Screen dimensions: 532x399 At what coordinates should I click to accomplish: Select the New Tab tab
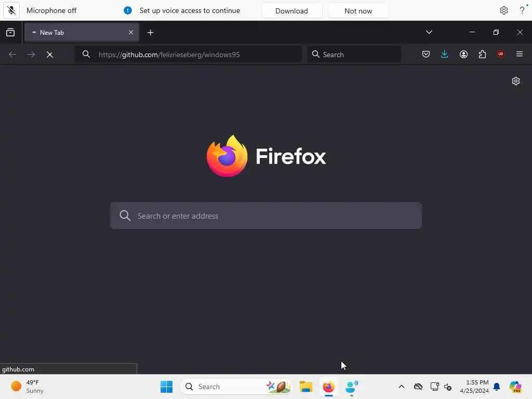coord(82,33)
